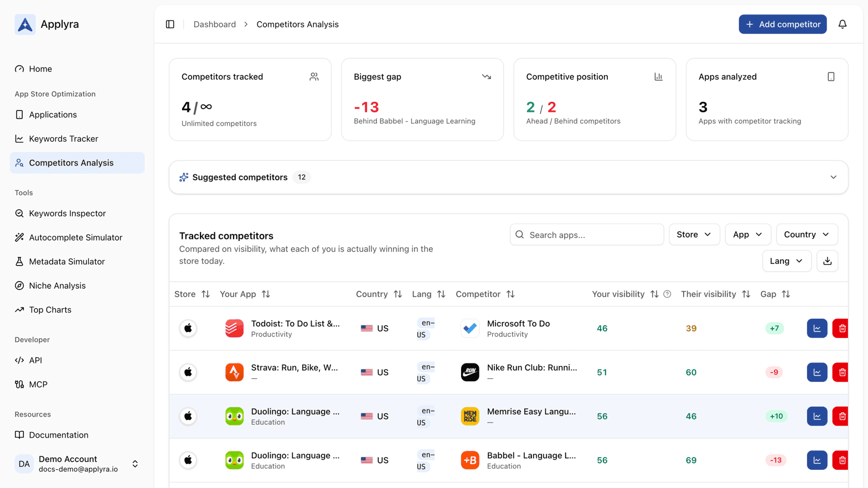Click the +7 gap badge
The image size is (868, 488).
click(x=774, y=328)
